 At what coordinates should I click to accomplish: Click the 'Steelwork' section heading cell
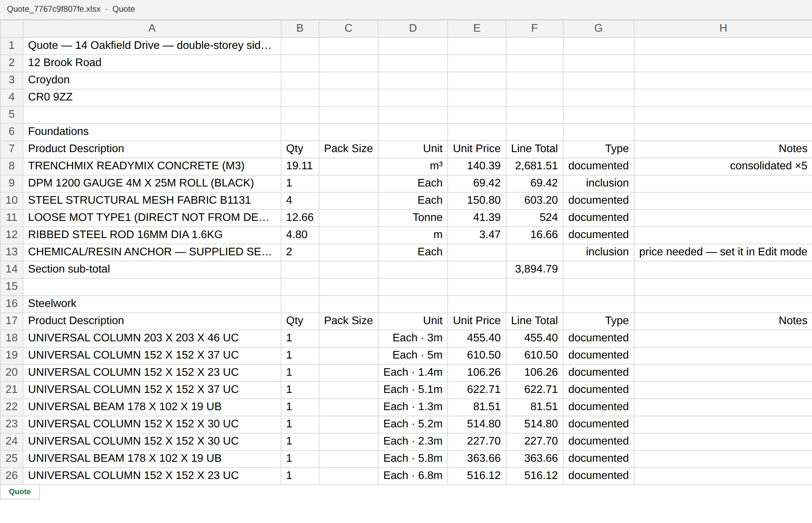click(x=152, y=303)
